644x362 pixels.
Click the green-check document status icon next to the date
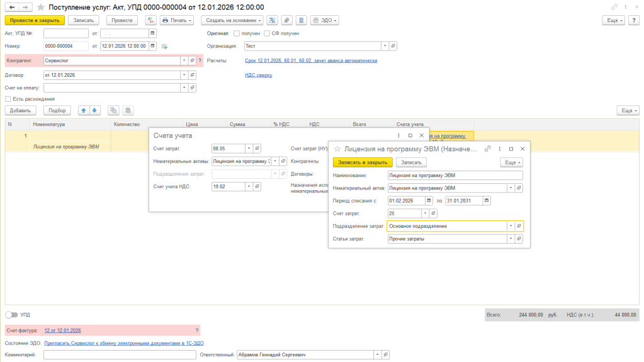coord(164,47)
